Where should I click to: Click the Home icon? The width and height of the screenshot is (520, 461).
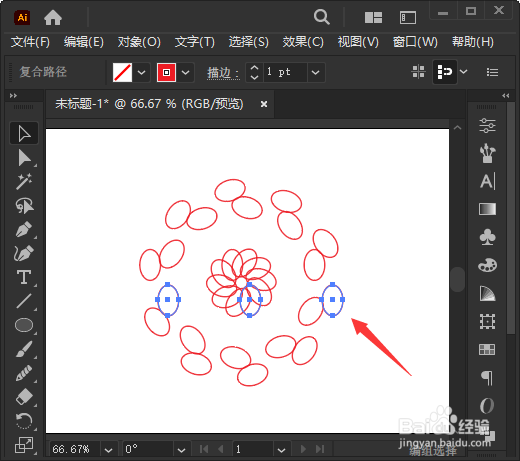(53, 17)
